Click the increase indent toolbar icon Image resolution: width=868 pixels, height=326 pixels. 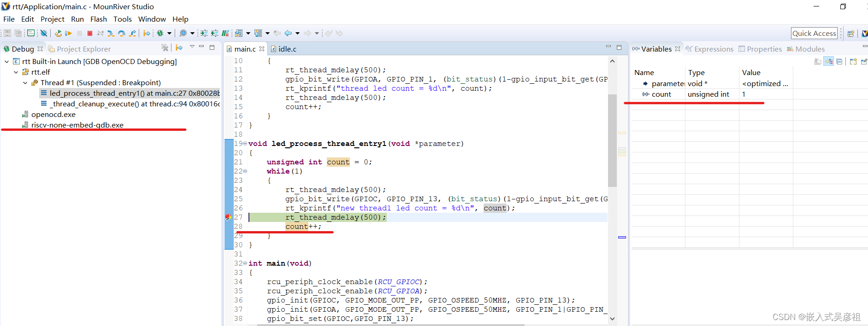click(x=204, y=33)
